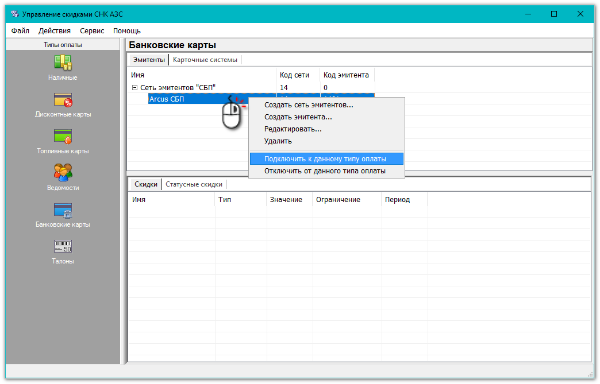This screenshot has width=600, height=384.
Task: Click the application icon in title bar
Action: tap(15, 14)
